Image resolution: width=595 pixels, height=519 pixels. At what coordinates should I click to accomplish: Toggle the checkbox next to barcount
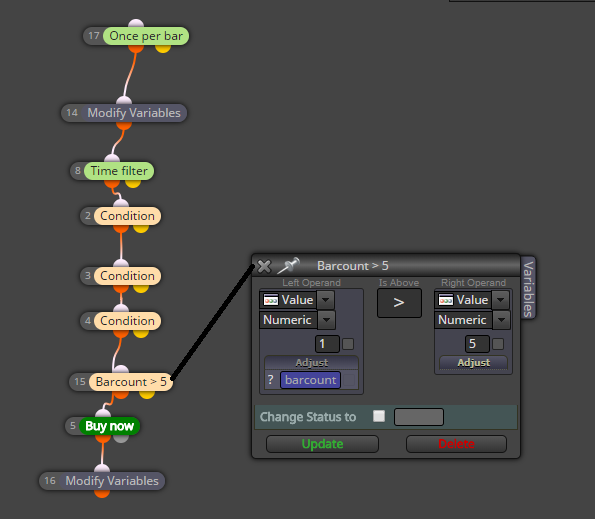(349, 380)
